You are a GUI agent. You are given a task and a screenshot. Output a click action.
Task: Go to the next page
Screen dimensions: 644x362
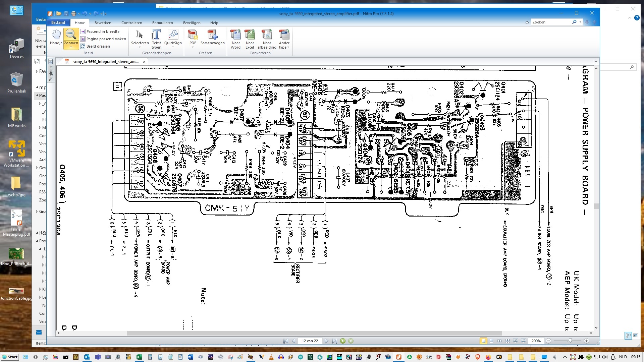[326, 341]
